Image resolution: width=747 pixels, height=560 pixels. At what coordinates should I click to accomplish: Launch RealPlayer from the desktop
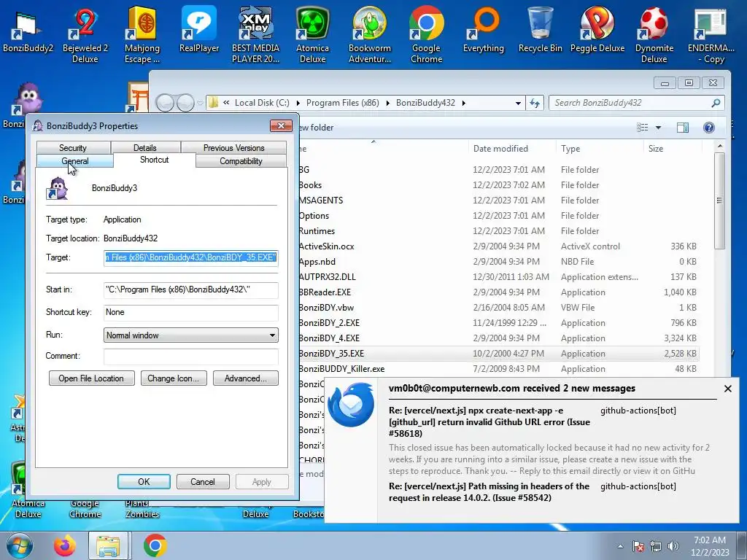(198, 29)
